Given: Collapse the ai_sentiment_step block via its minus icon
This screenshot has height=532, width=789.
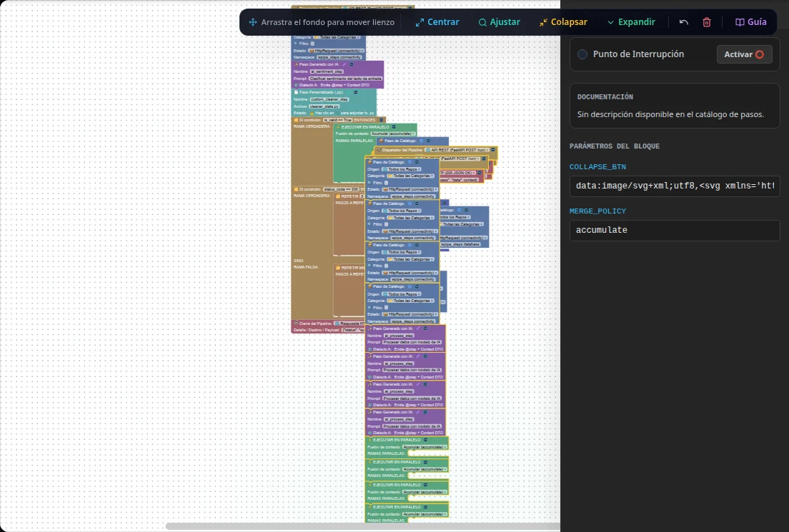Looking at the screenshot, I should 351,64.
